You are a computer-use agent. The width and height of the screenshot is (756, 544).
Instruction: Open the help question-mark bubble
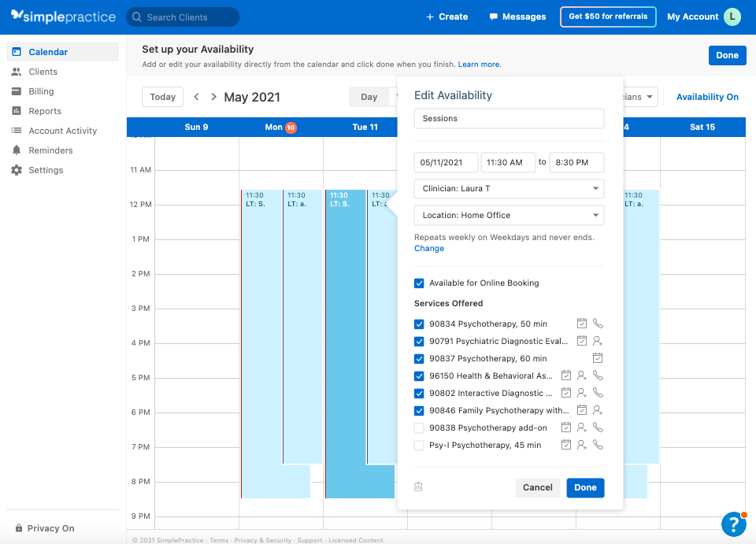tap(733, 524)
